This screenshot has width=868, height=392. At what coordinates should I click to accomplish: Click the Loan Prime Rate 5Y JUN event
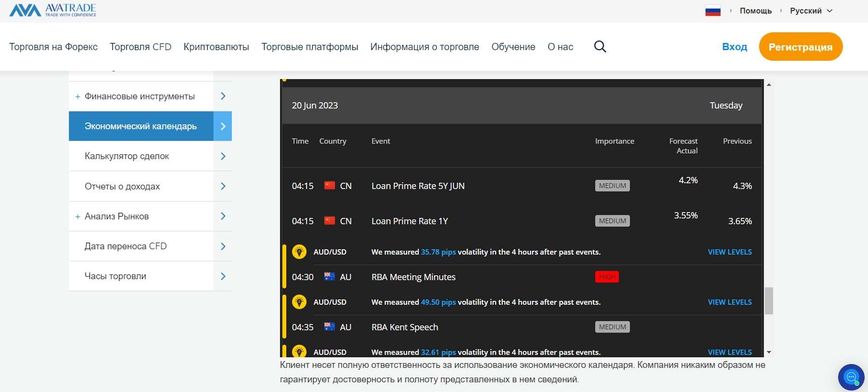(418, 186)
